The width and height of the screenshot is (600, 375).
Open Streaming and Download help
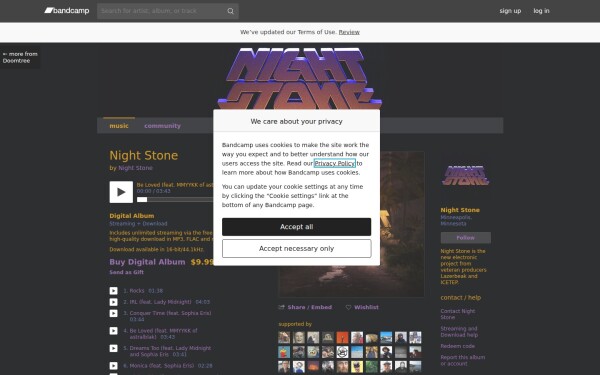(459, 332)
